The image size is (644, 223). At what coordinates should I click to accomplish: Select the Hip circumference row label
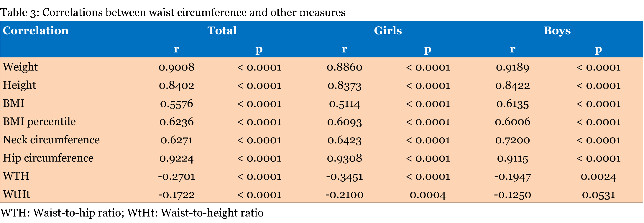pos(48,158)
